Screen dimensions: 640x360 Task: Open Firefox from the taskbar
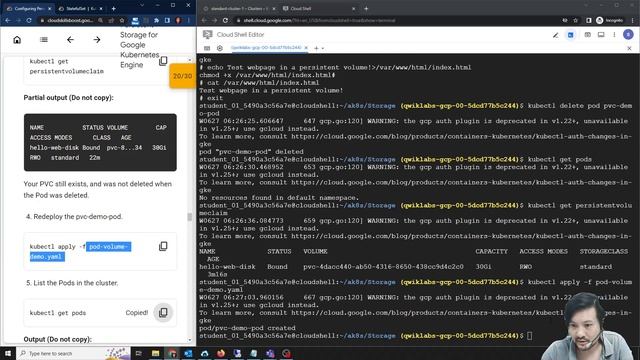221,353
